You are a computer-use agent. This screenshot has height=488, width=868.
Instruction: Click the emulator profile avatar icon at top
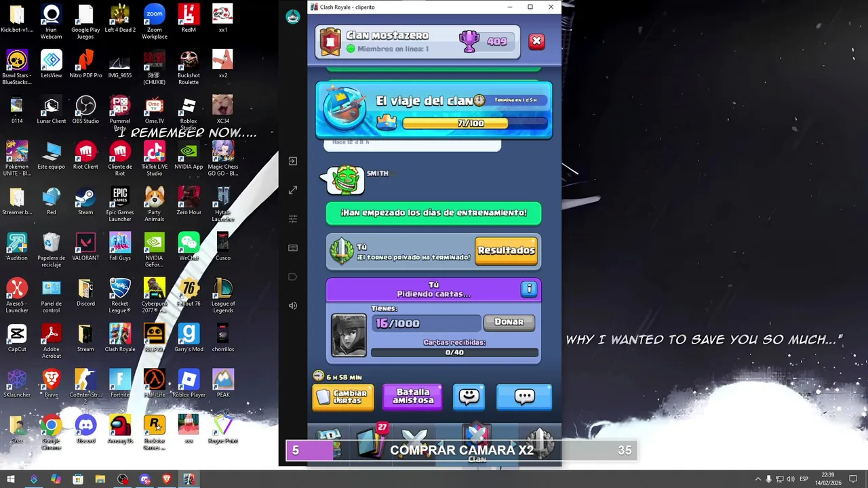[293, 18]
